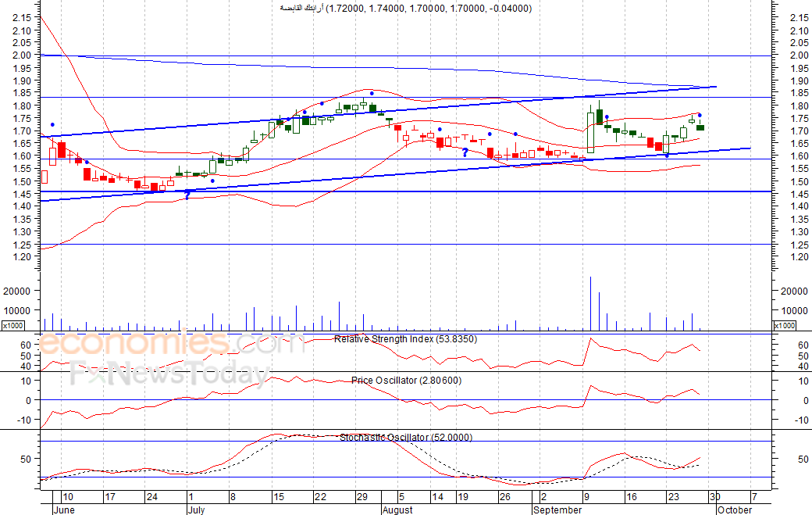
Task: Click the 1.85 price on left axis
Action: tap(23, 93)
